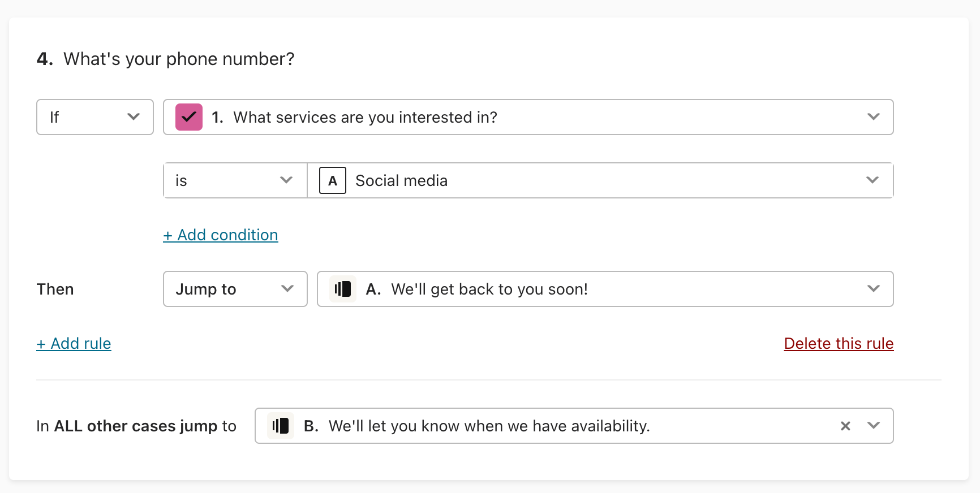The width and height of the screenshot is (980, 493).
Task: Open the Jump to action dropdown
Action: click(x=235, y=289)
